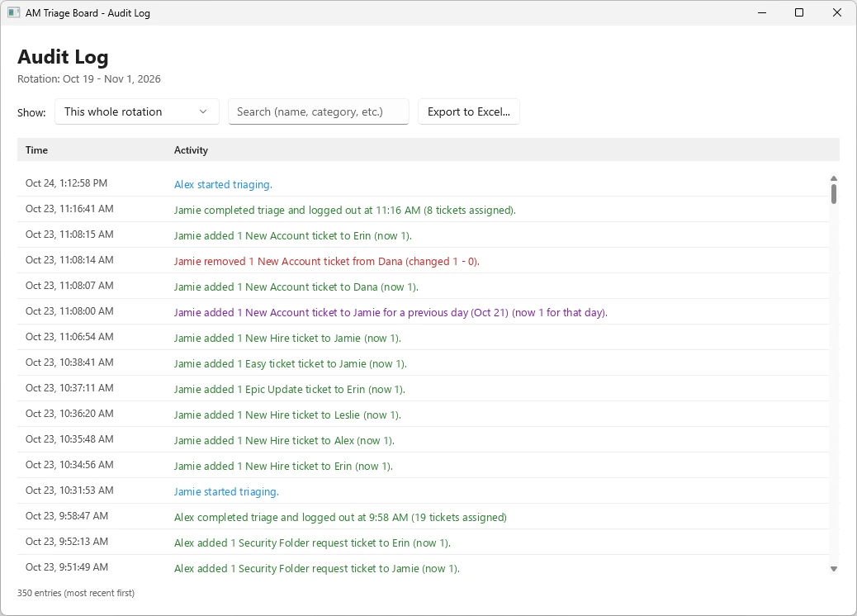Image resolution: width=857 pixels, height=616 pixels.
Task: Click the 'Oct 23, 10:36:20 AM' timestamp
Action: [x=69, y=415]
